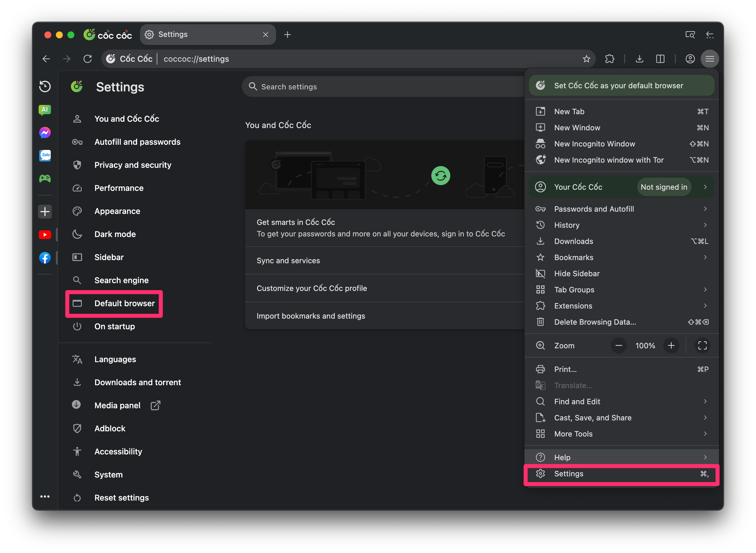Reload the page
The height and width of the screenshot is (553, 756).
(x=88, y=59)
